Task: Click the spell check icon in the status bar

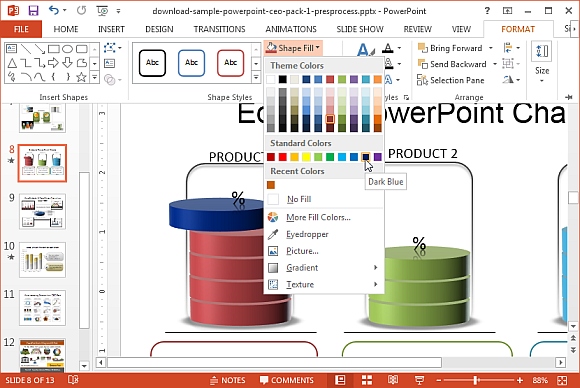Action: tap(73, 380)
